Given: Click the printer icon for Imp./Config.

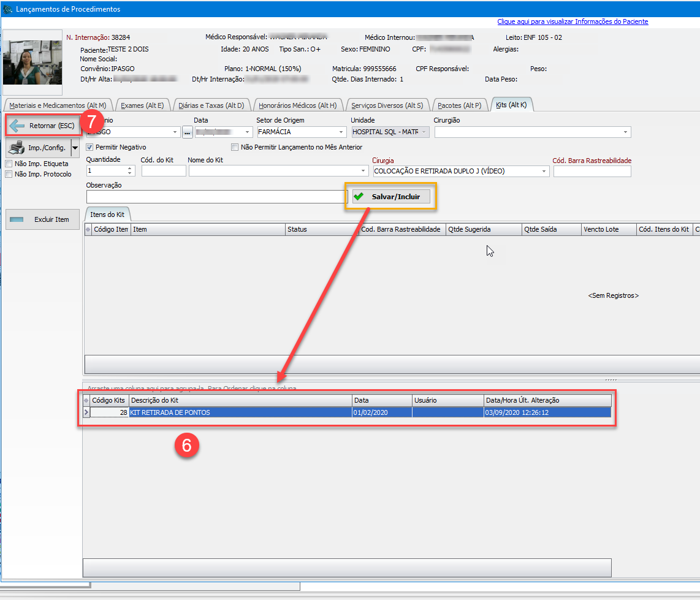Looking at the screenshot, I should tap(18, 148).
